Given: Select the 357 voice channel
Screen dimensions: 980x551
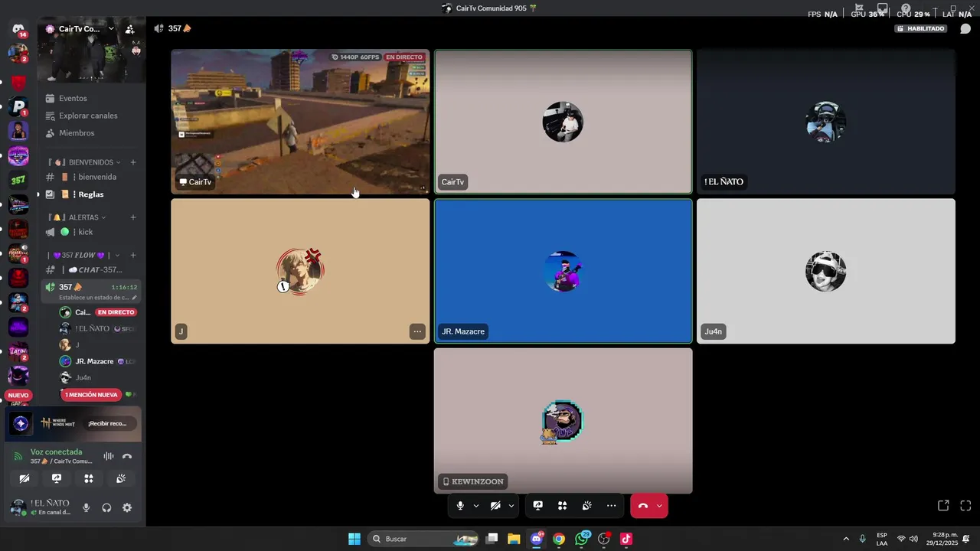Looking at the screenshot, I should [x=92, y=291].
